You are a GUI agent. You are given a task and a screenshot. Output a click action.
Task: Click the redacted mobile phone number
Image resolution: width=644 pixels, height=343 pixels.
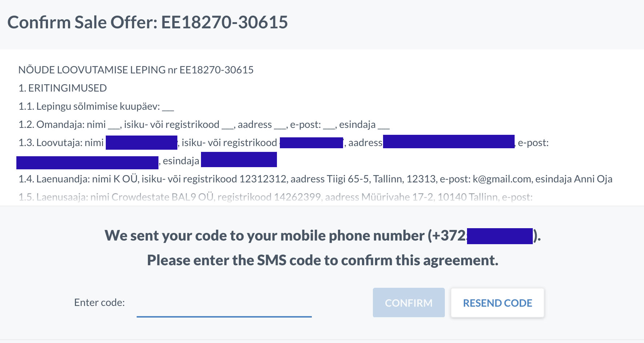500,236
